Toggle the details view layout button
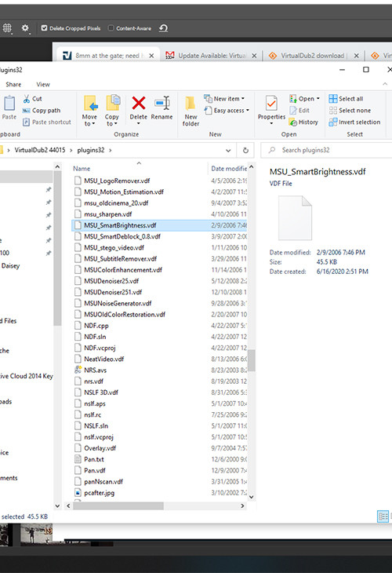The width and height of the screenshot is (392, 573). coord(383,516)
